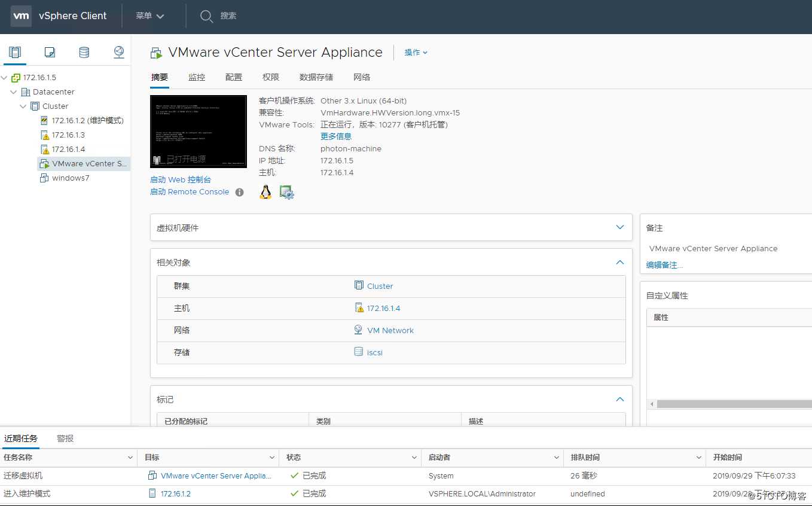Image resolution: width=812 pixels, height=506 pixels.
Task: Collapse the Datacenter tree node
Action: pos(14,92)
